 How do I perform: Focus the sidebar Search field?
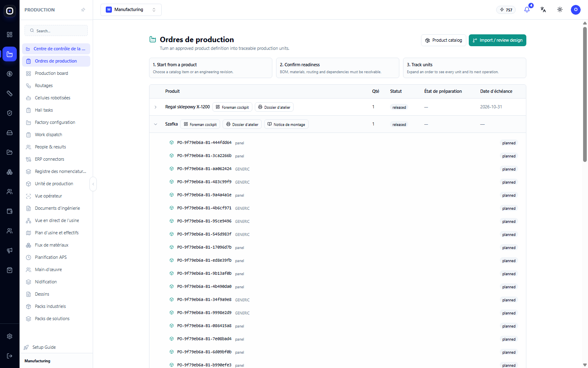56,31
